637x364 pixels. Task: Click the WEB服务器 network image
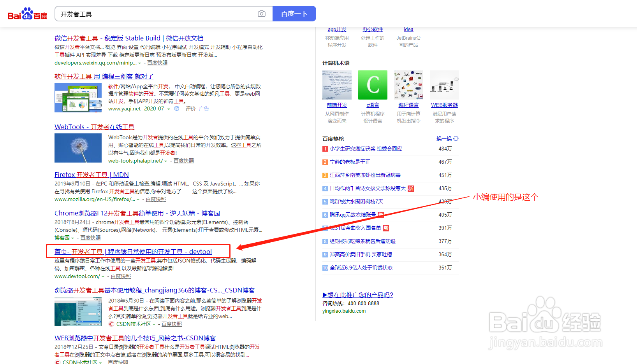[x=444, y=85]
